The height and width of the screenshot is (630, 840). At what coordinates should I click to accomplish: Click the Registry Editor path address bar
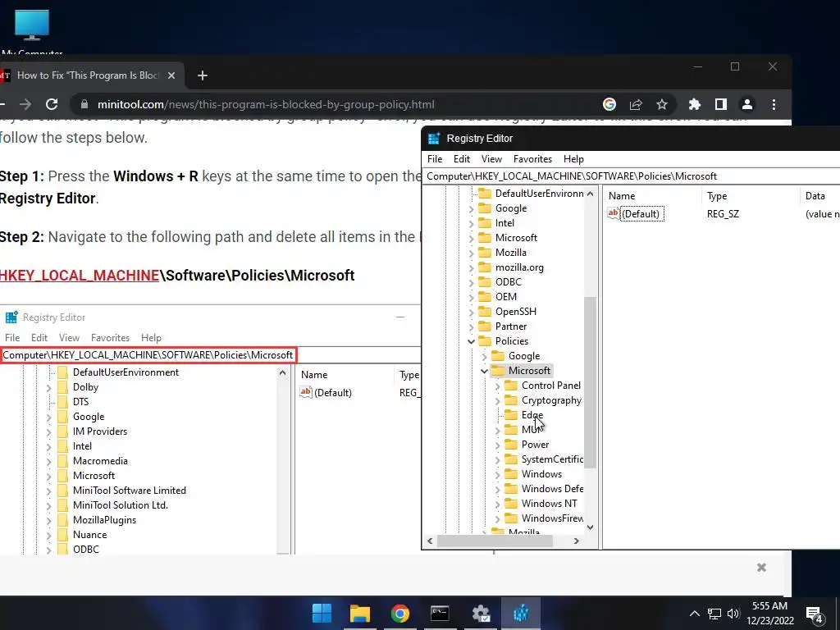click(x=632, y=176)
